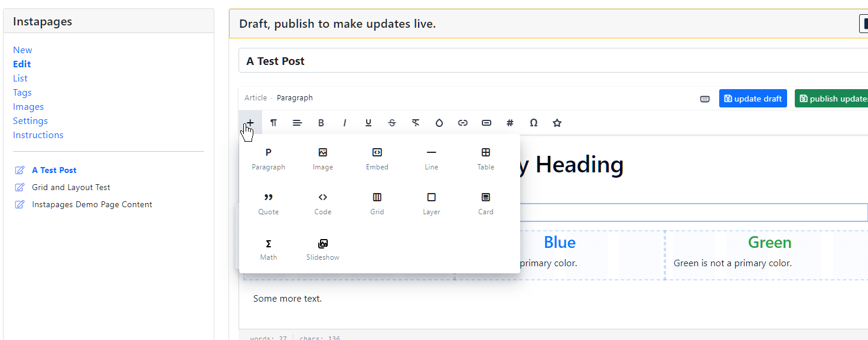Open Grid and Layout Test post

point(71,187)
